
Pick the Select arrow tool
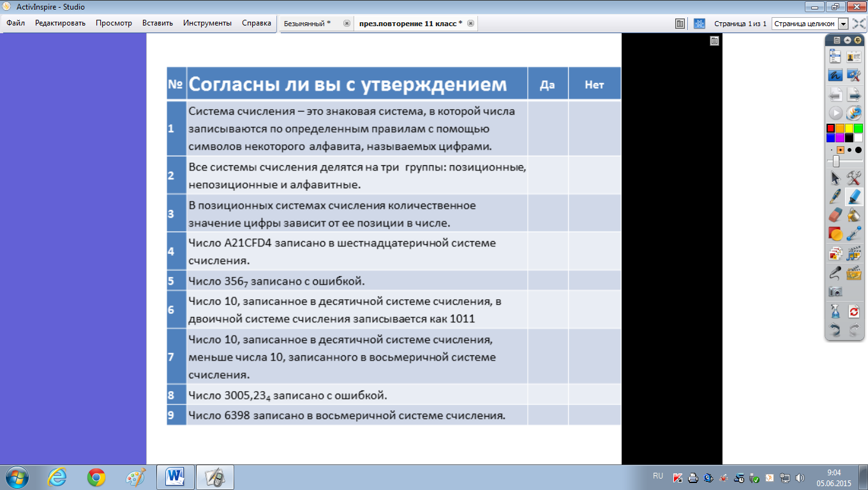click(x=835, y=178)
